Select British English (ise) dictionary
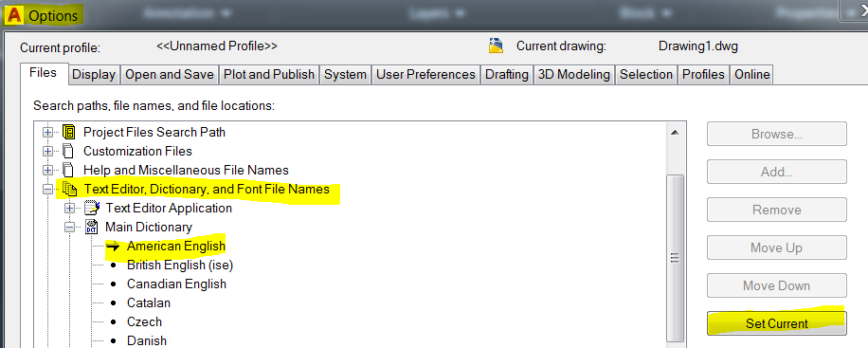The width and height of the screenshot is (868, 348). (x=180, y=266)
